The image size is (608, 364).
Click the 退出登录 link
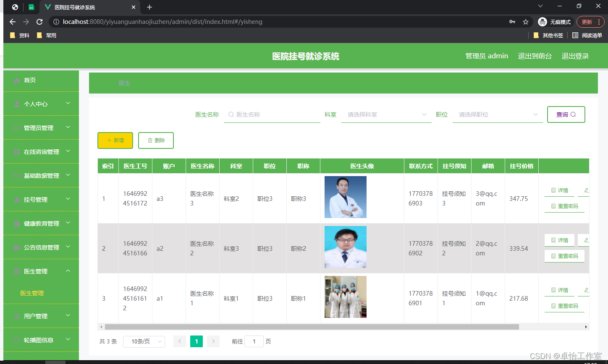[575, 55]
